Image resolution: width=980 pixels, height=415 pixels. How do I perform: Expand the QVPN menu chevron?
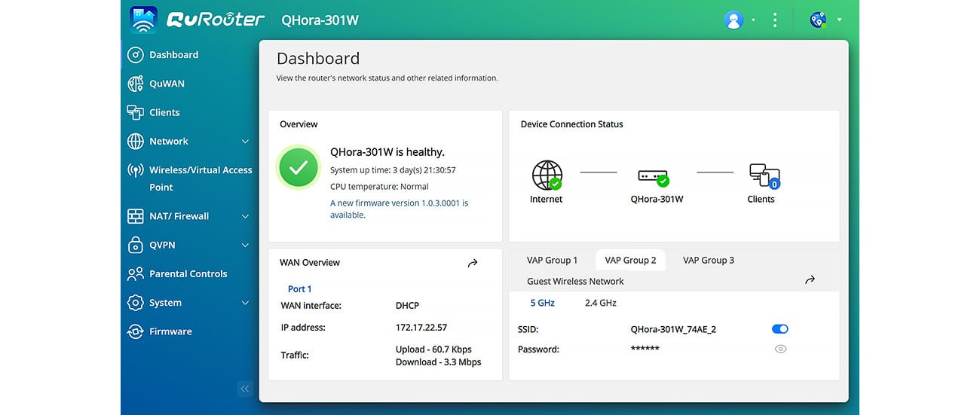(x=245, y=246)
